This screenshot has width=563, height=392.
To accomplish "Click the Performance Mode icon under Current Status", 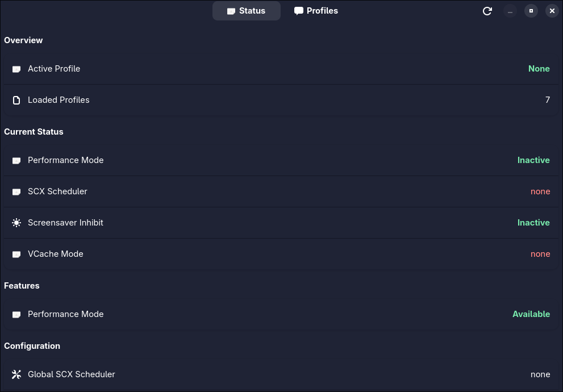I will tap(16, 161).
